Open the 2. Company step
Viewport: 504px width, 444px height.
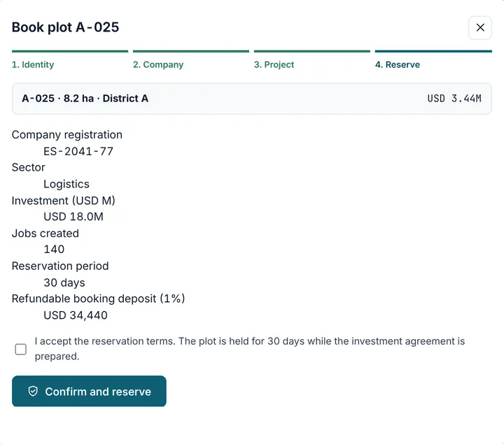pos(158,64)
